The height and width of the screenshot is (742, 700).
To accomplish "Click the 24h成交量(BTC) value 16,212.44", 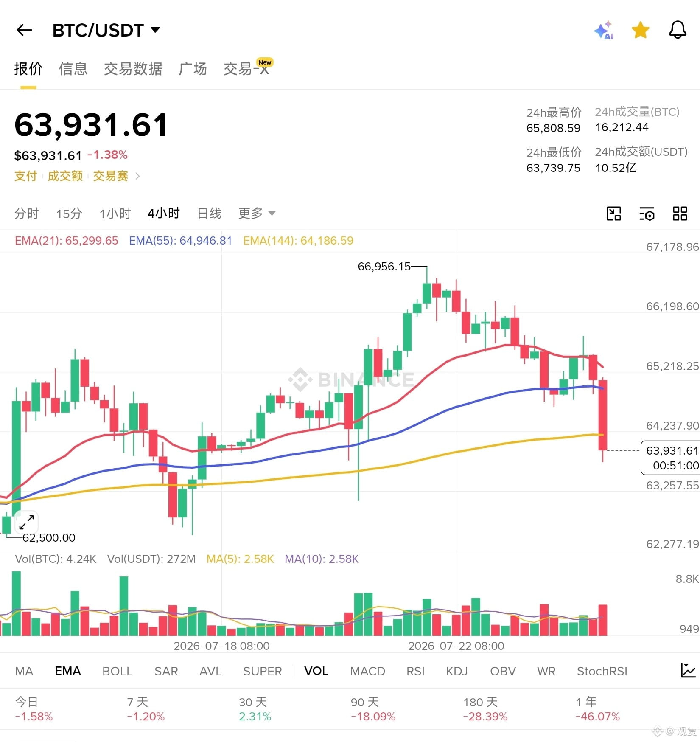I will pyautogui.click(x=622, y=127).
